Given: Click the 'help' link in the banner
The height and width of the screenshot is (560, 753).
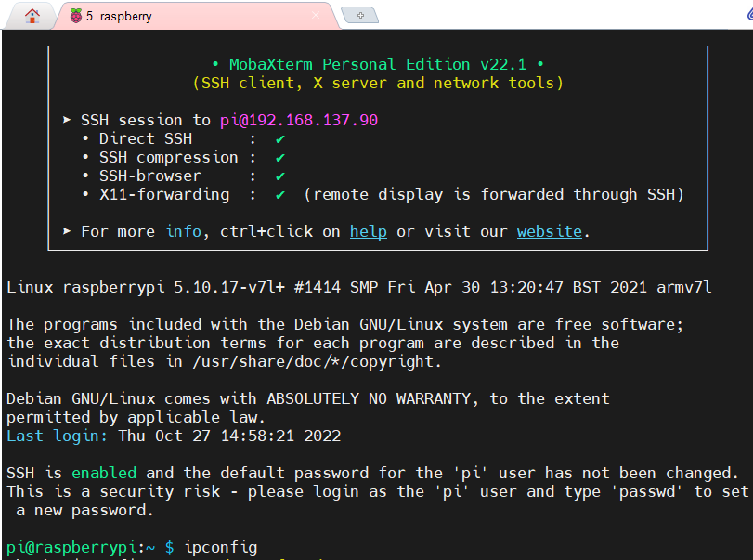Looking at the screenshot, I should [x=368, y=231].
